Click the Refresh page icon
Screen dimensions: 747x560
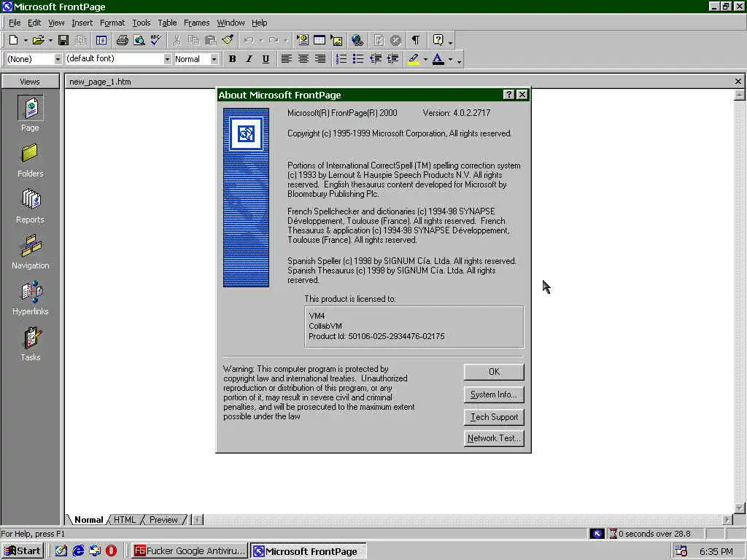pos(379,41)
